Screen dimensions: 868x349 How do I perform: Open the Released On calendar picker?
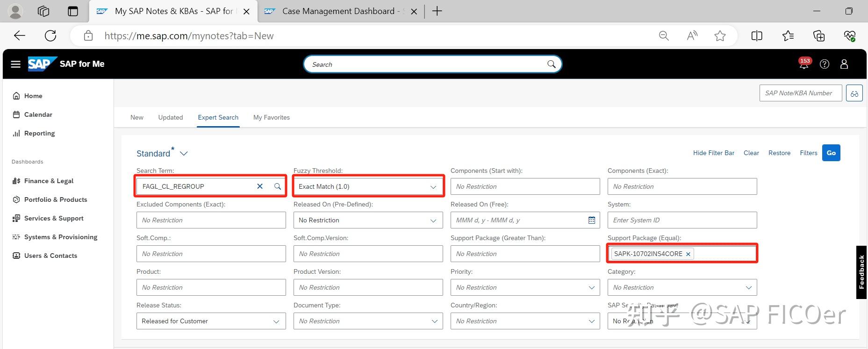click(x=591, y=220)
